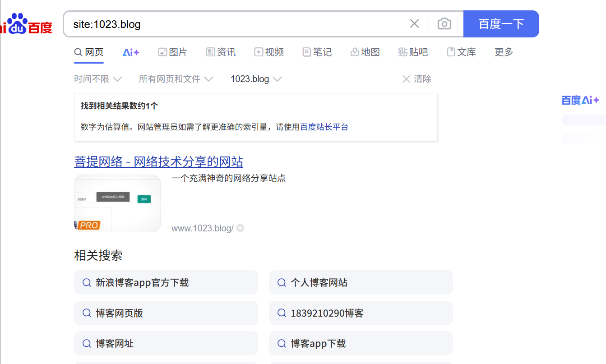Click magnifier icon beside 博客网页版
The width and height of the screenshot is (606, 364).
(87, 313)
